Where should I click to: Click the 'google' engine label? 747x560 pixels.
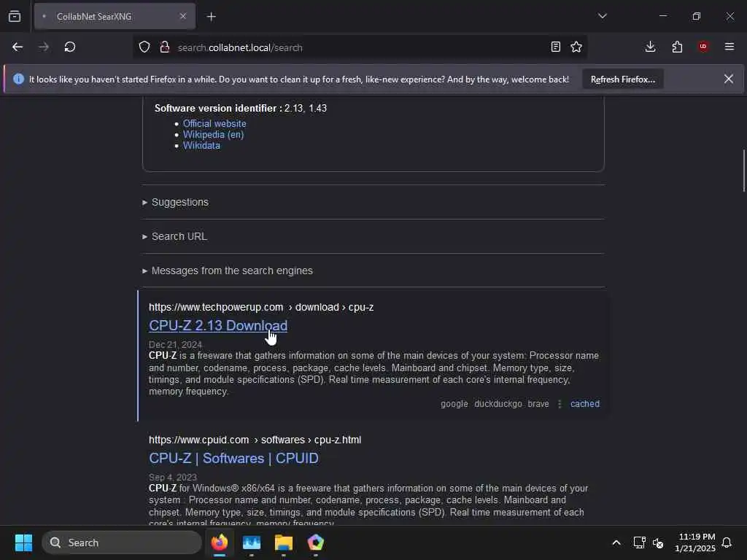click(454, 404)
